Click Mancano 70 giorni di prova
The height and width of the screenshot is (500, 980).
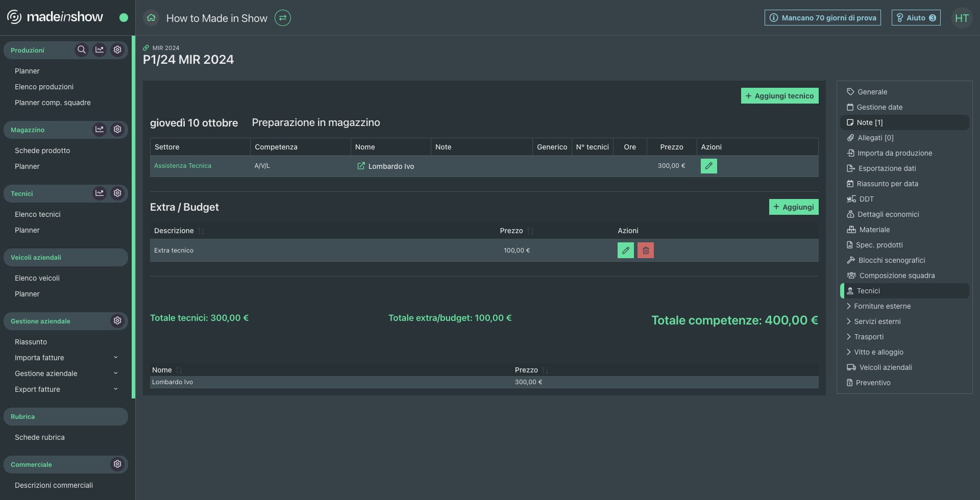(x=822, y=18)
